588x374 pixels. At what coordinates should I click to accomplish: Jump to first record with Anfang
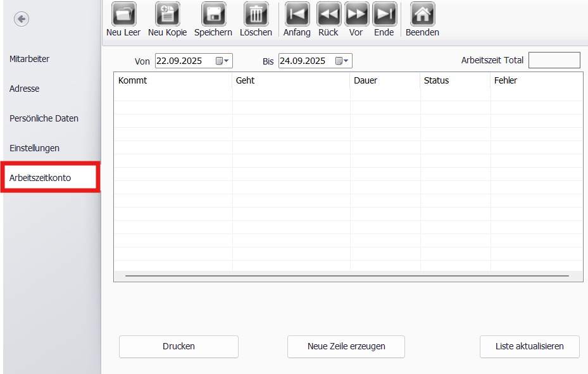click(297, 15)
